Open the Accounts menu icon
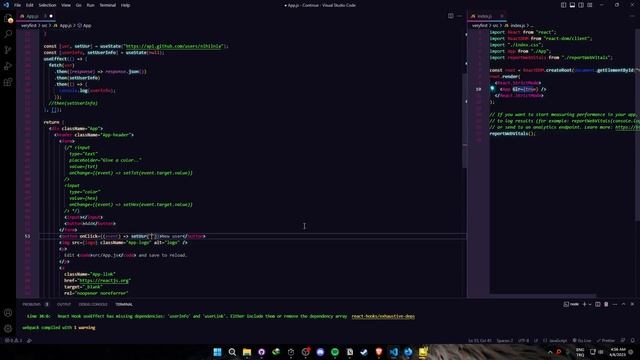This screenshot has height=360, width=640. coord(8,313)
